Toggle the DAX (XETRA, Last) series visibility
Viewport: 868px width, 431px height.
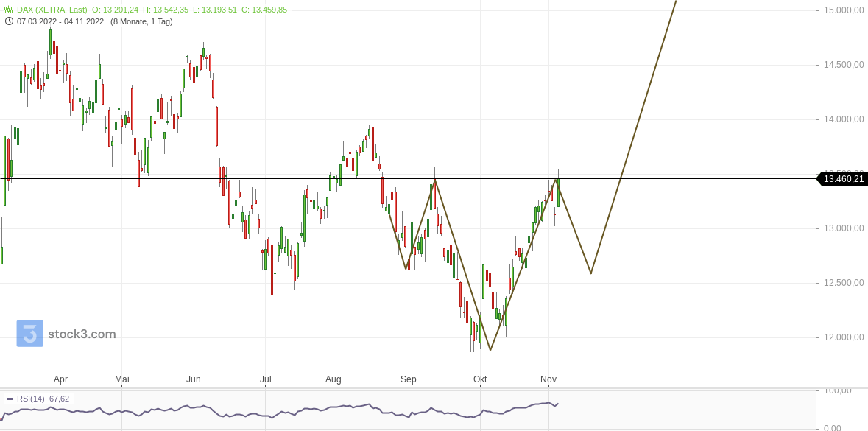tap(52, 9)
